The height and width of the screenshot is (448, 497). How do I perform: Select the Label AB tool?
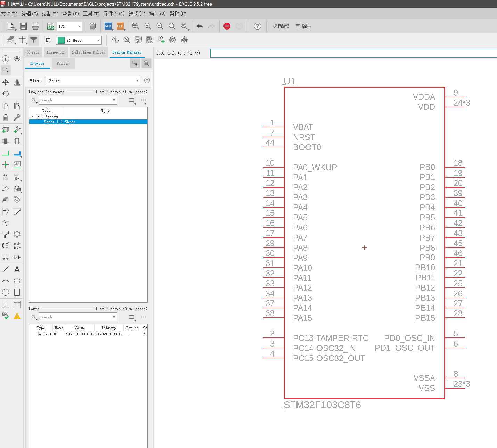17,164
